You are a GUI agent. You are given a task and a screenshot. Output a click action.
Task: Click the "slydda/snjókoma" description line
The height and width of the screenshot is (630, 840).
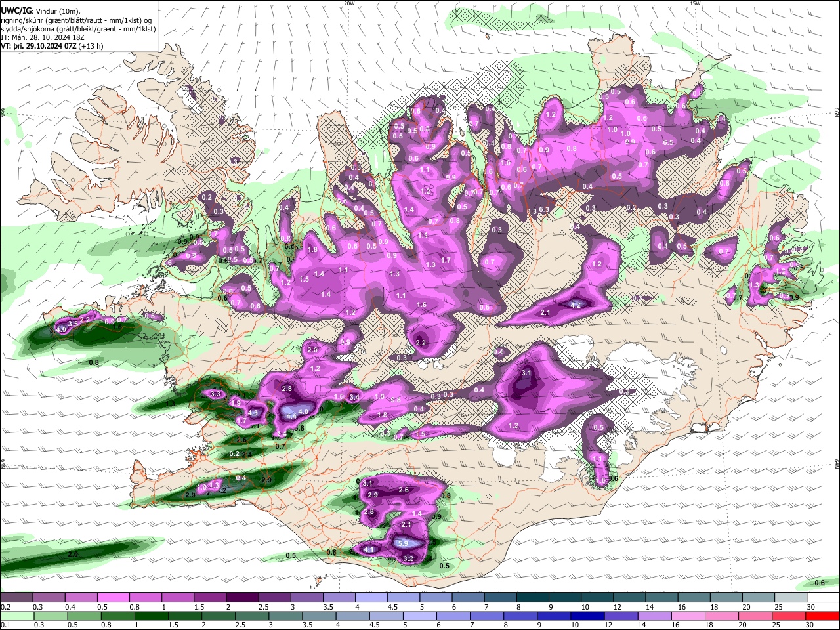coord(78,29)
